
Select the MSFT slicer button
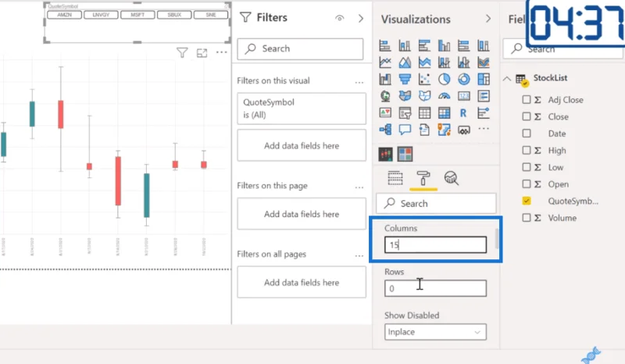(137, 15)
